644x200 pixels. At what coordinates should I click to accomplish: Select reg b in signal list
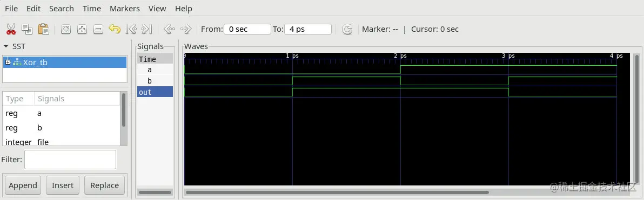[62, 128]
